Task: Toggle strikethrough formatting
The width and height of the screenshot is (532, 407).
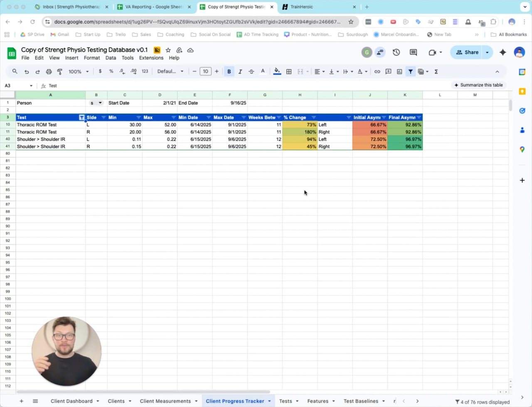Action: 251,71
